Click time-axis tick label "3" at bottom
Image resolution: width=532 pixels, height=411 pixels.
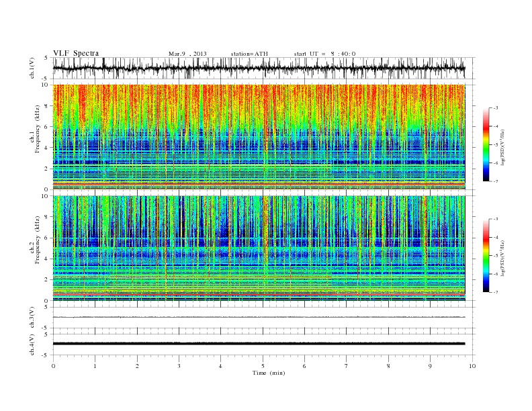pyautogui.click(x=179, y=366)
